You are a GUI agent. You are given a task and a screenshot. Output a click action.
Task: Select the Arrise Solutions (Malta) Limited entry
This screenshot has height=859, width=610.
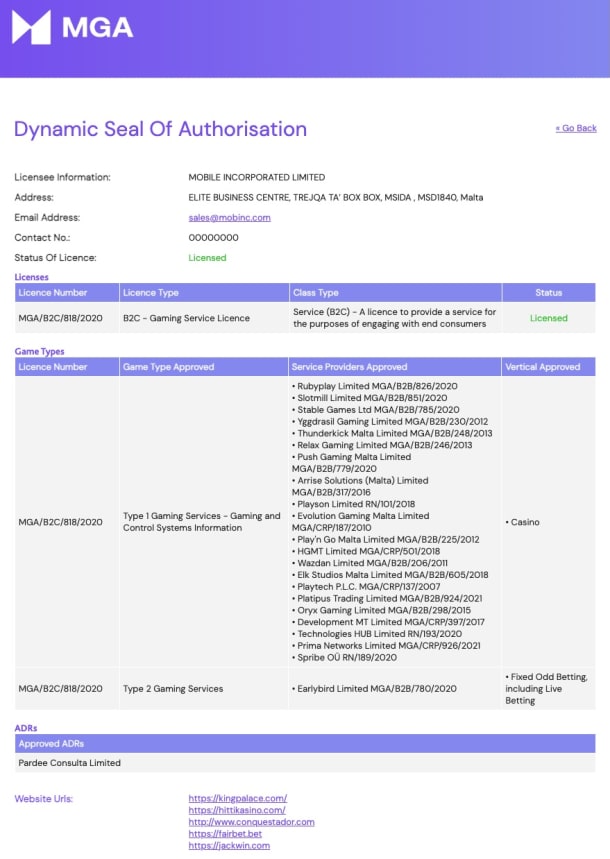(x=360, y=486)
